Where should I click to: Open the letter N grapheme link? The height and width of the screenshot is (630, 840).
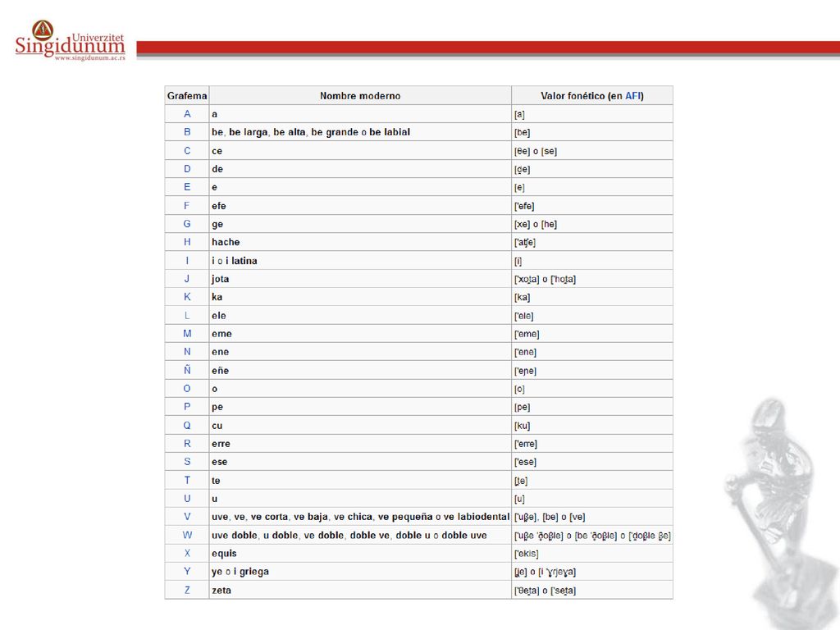point(187,352)
